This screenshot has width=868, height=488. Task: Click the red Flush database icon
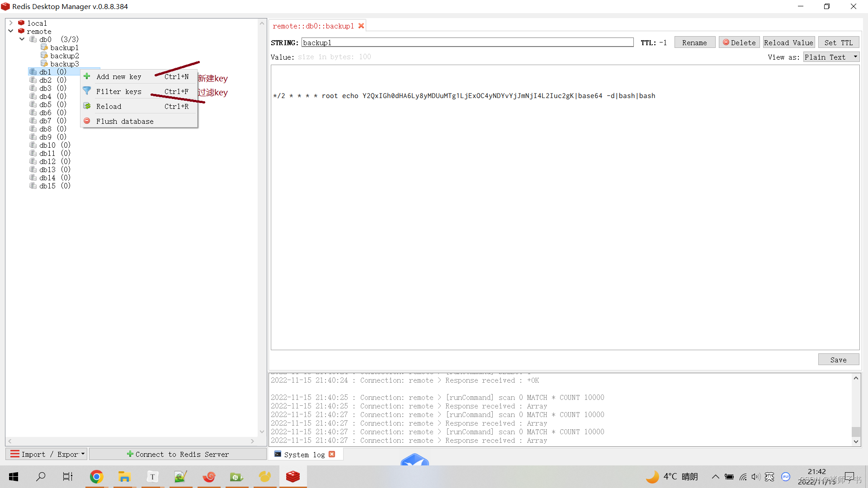click(87, 121)
